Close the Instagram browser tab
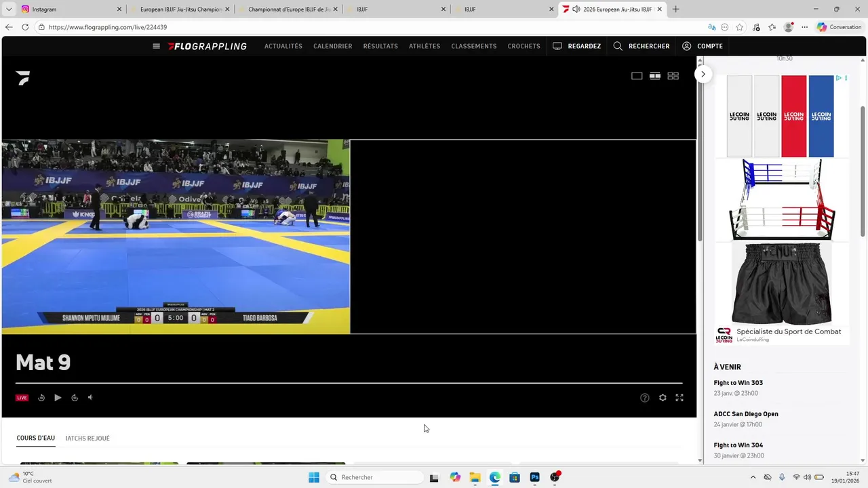 pos(119,9)
